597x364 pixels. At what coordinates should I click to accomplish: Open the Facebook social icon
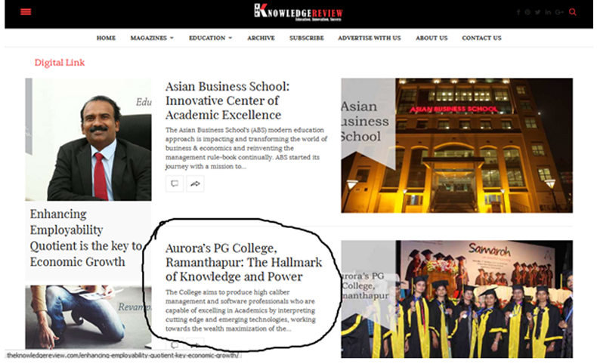(518, 12)
